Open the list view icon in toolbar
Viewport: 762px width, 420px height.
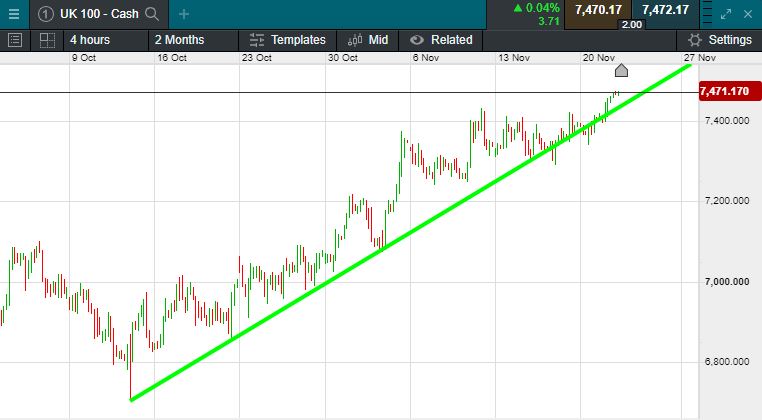coord(15,40)
